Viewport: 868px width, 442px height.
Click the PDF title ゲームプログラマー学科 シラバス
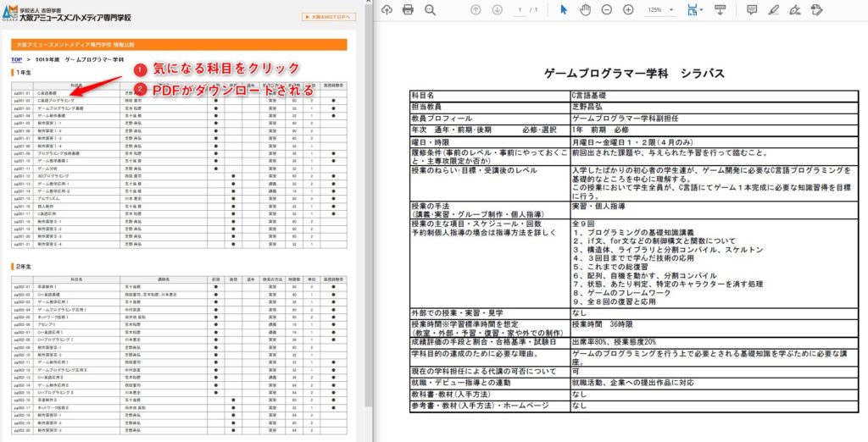[x=634, y=74]
